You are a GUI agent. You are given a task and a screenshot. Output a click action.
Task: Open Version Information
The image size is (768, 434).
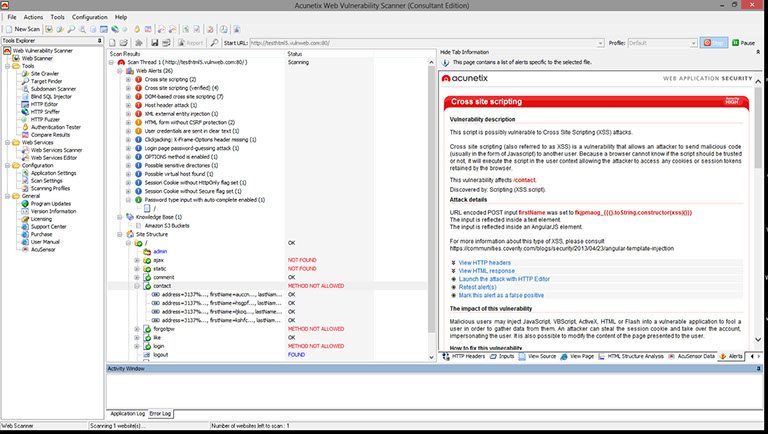pos(53,211)
